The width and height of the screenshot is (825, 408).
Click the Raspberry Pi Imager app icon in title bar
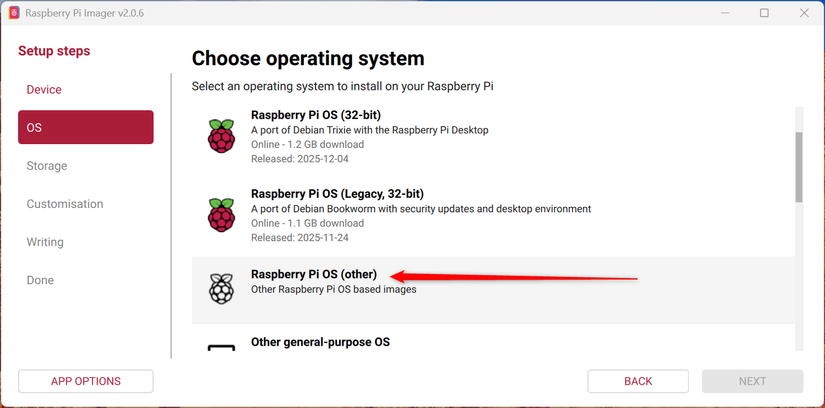(x=14, y=13)
